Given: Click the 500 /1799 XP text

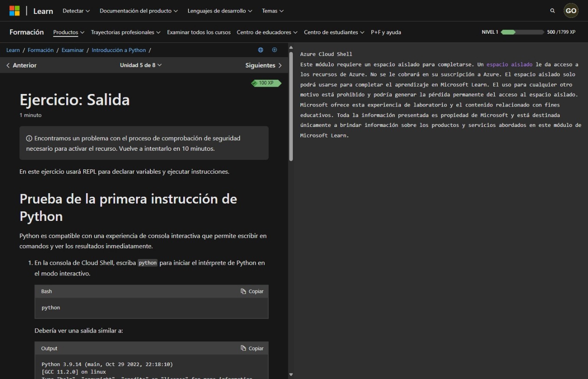Looking at the screenshot, I should [561, 32].
